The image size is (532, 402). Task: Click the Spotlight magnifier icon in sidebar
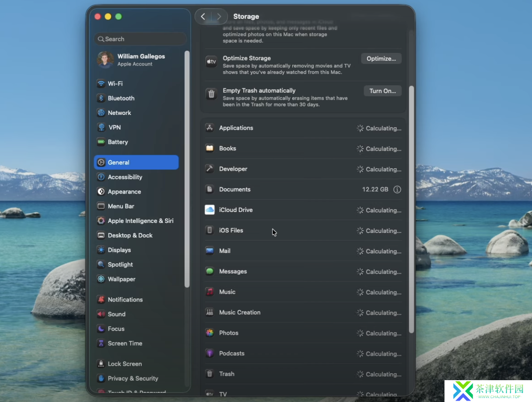pos(101,264)
